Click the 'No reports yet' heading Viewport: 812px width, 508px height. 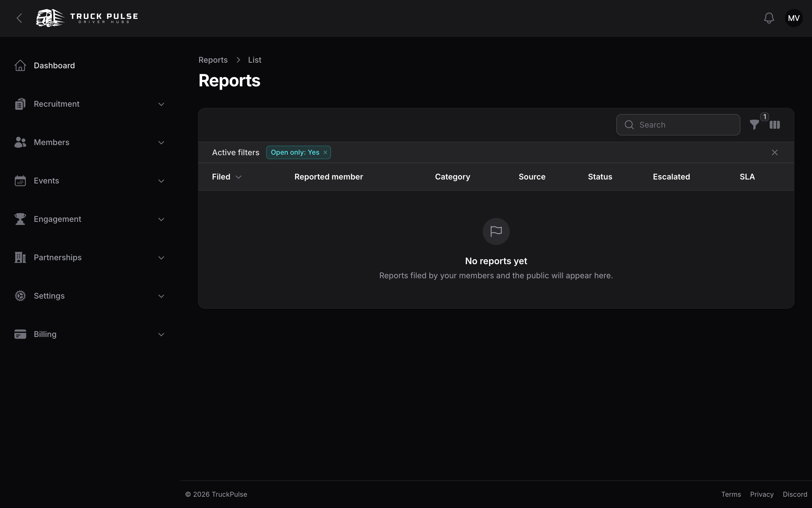[496, 261]
